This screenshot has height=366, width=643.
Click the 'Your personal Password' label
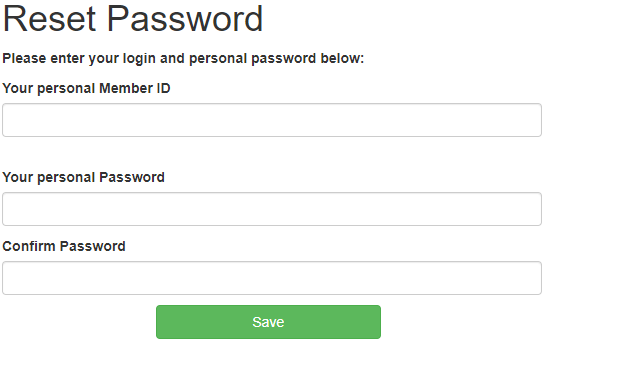click(83, 177)
